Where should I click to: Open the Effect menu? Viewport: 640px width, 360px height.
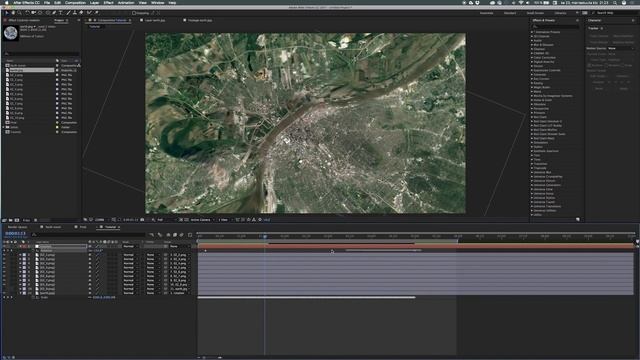[109, 2]
